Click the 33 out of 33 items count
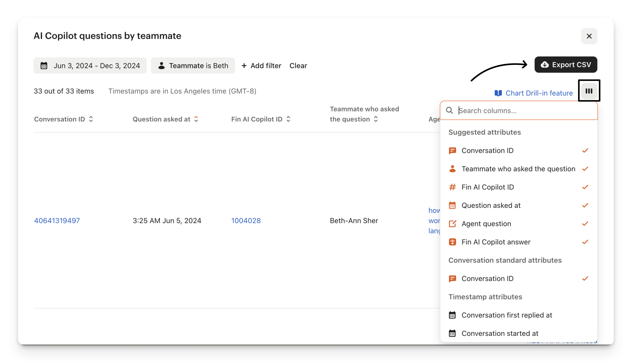 pyautogui.click(x=64, y=91)
